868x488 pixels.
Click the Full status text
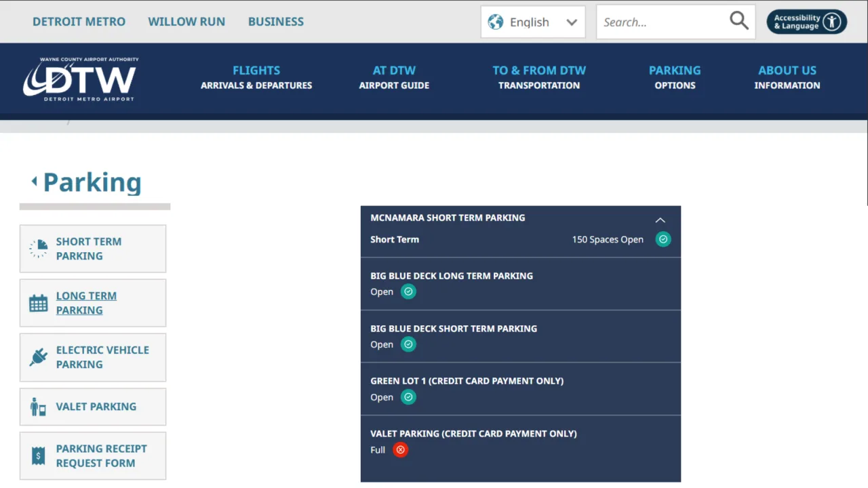pos(378,450)
